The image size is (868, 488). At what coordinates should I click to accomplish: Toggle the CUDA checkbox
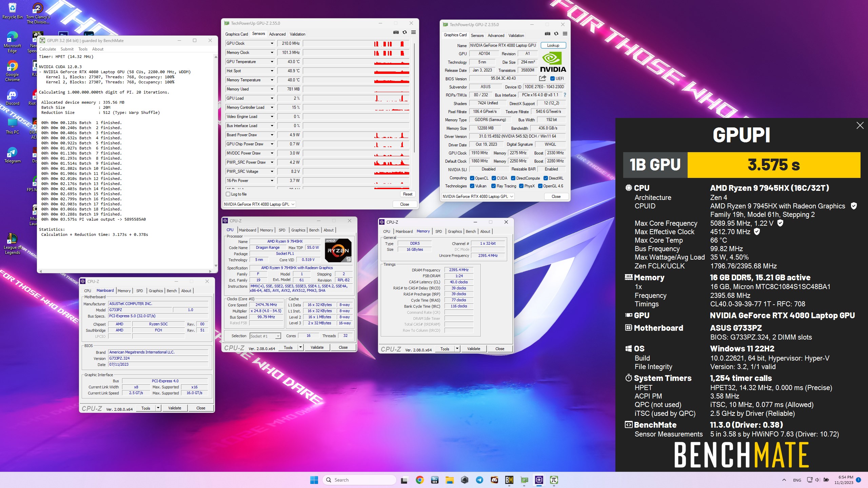click(494, 178)
